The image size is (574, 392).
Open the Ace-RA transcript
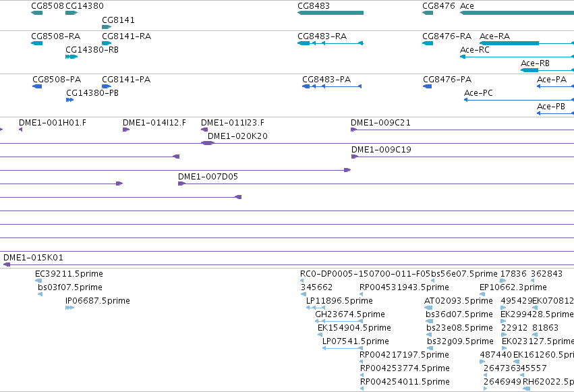pyautogui.click(x=527, y=43)
